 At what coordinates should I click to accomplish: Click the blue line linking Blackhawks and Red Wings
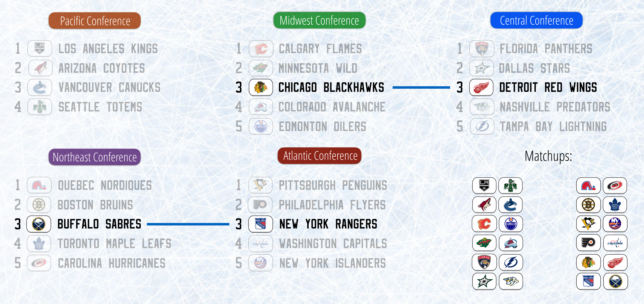(421, 88)
